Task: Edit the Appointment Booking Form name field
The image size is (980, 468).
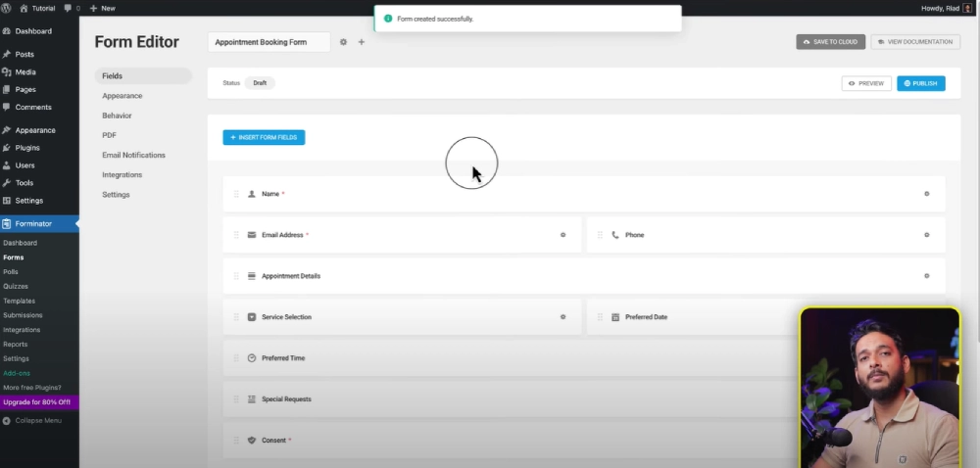Action: click(x=269, y=42)
